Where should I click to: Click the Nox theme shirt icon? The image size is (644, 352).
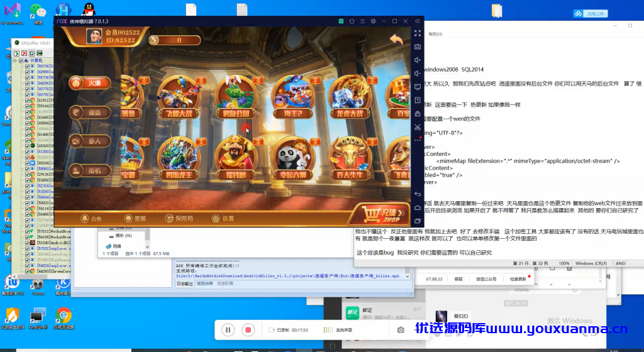[352, 21]
